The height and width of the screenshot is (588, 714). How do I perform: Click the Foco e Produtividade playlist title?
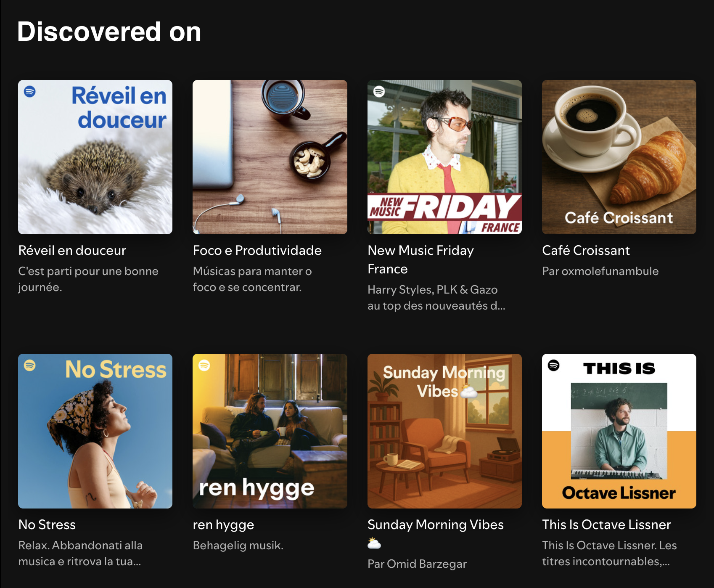pyautogui.click(x=257, y=250)
